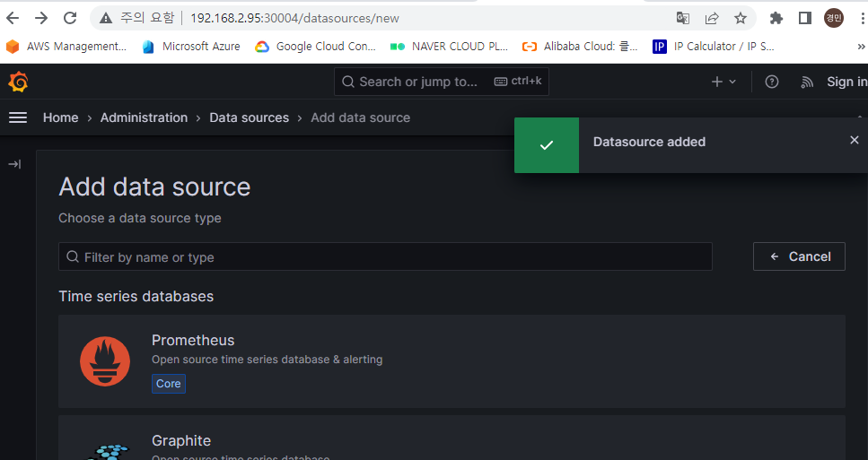Click the Core badge on Prometheus

pos(168,384)
